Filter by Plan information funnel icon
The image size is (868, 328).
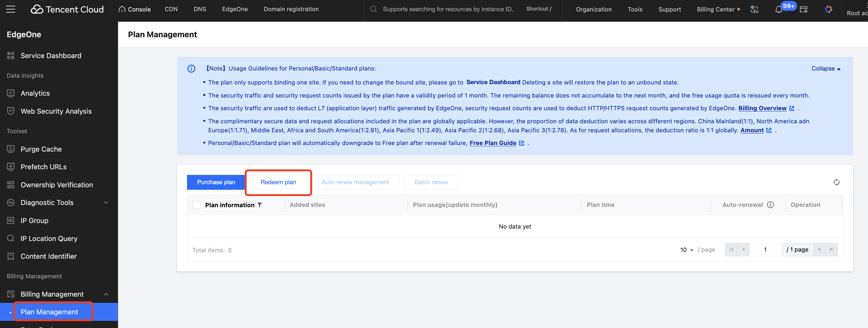point(259,205)
